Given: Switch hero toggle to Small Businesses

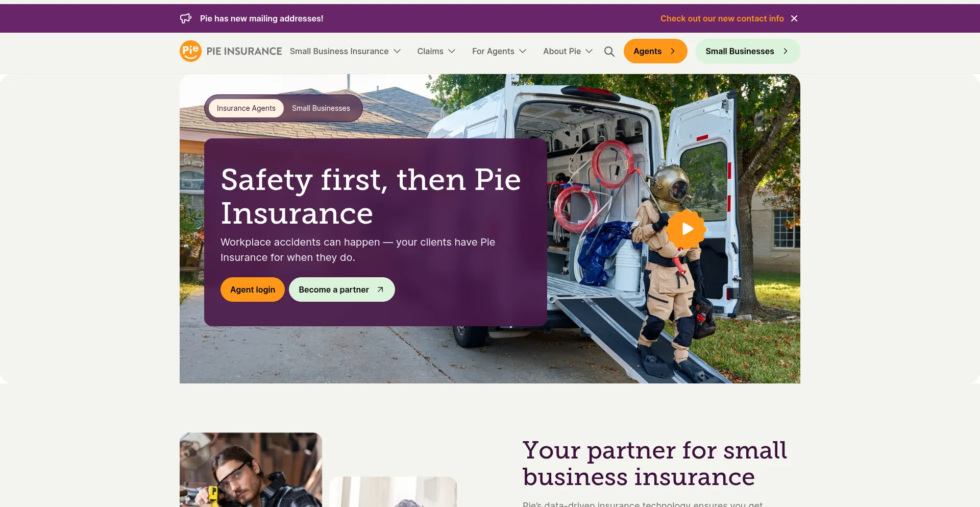Looking at the screenshot, I should click(x=321, y=108).
